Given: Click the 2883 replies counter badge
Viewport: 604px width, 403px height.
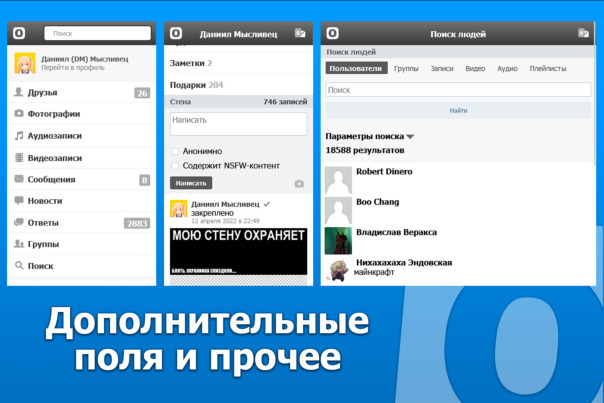Looking at the screenshot, I should point(137,223).
